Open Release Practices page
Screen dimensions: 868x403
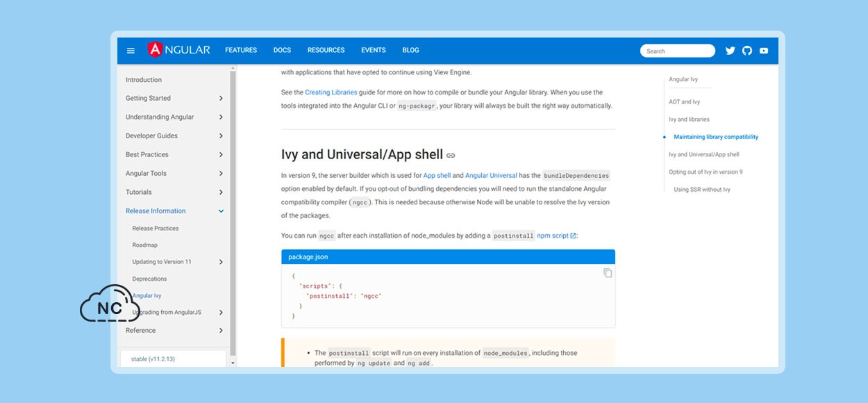coord(156,229)
